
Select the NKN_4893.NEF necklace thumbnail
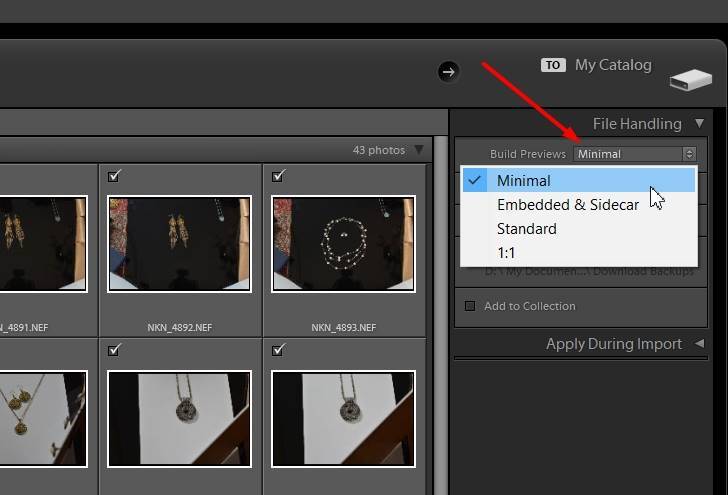[x=343, y=243]
